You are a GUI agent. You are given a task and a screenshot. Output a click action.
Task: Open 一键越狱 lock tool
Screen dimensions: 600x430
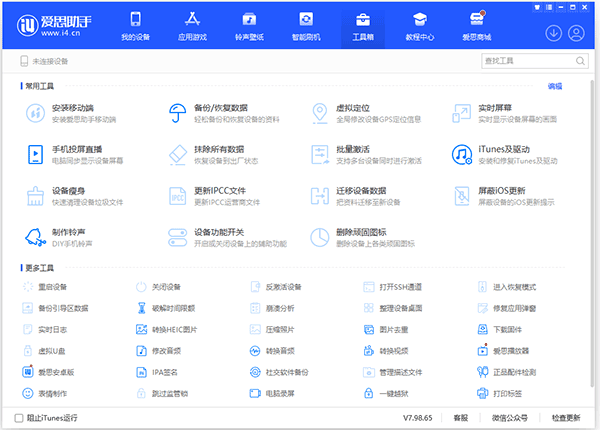pyautogui.click(x=385, y=393)
